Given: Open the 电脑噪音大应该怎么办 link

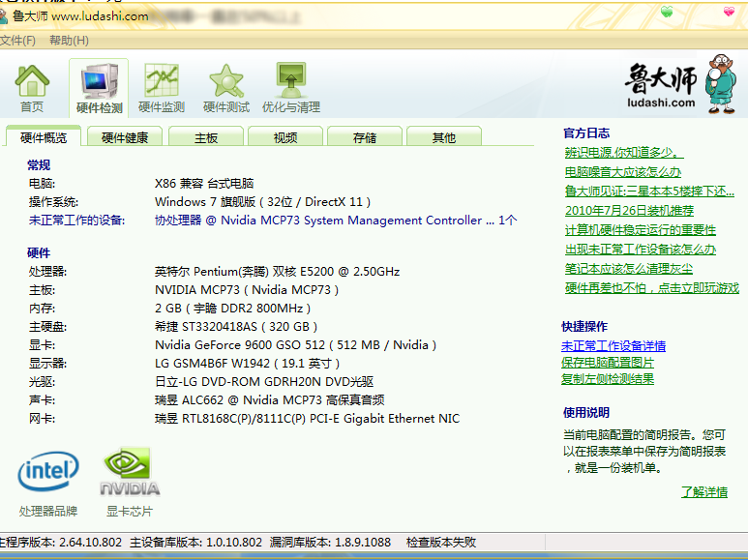Looking at the screenshot, I should pyautogui.click(x=623, y=172).
